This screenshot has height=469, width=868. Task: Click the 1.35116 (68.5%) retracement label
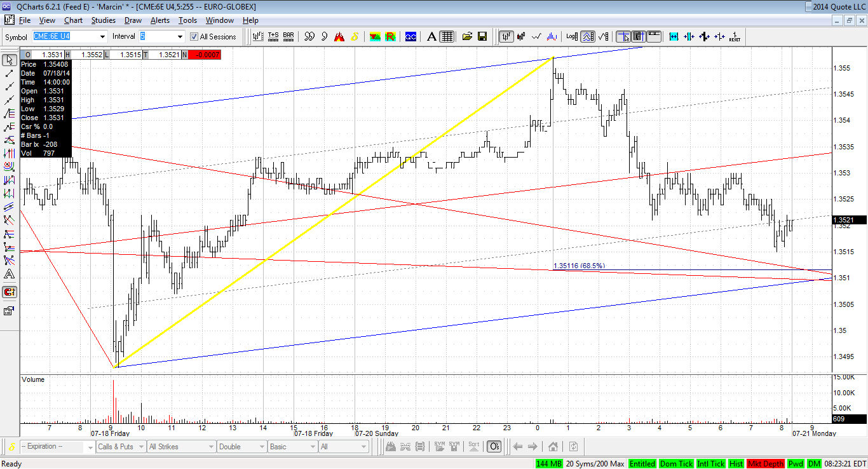point(579,266)
